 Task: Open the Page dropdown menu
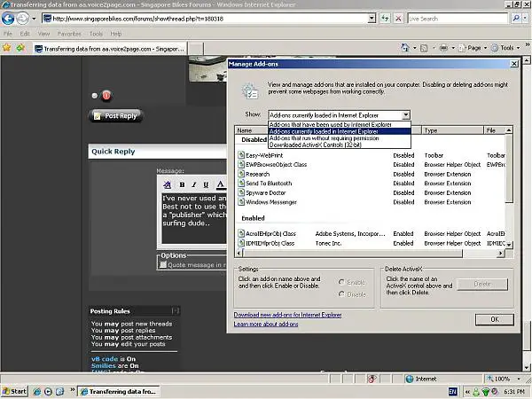(473, 48)
